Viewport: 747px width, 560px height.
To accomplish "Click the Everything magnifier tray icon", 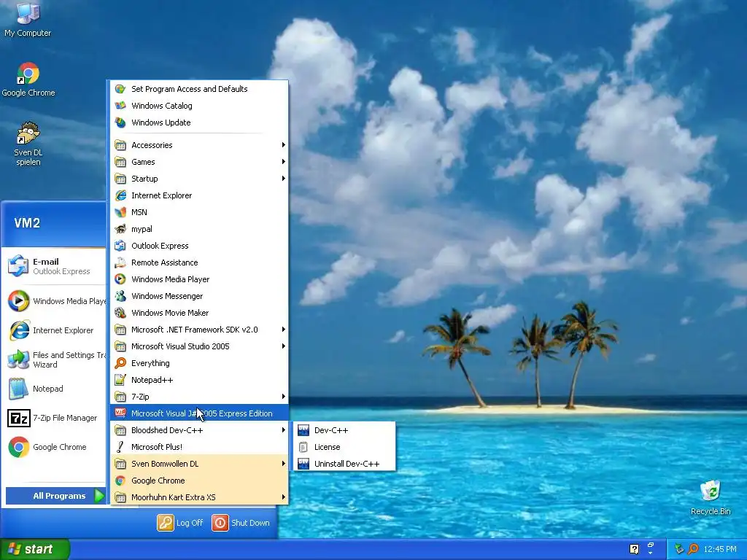I will tap(693, 549).
